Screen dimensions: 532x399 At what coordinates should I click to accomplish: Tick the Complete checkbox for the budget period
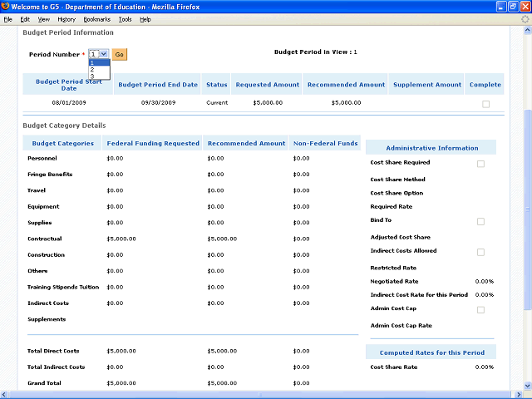(485, 104)
